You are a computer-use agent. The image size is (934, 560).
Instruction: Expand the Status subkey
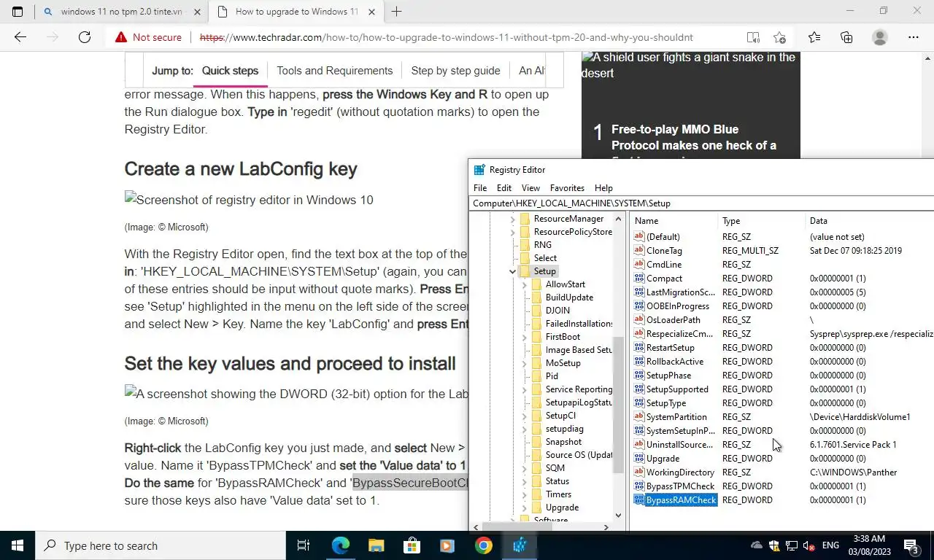point(525,481)
